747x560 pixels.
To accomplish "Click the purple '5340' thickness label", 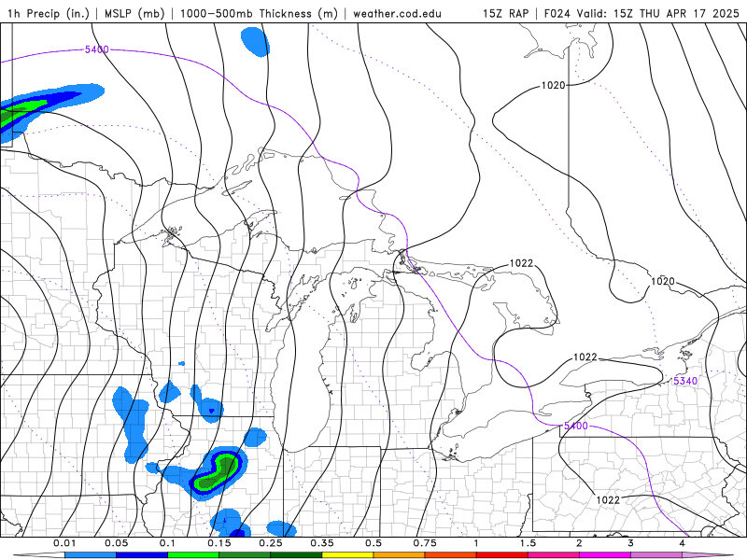I will 685,381.
